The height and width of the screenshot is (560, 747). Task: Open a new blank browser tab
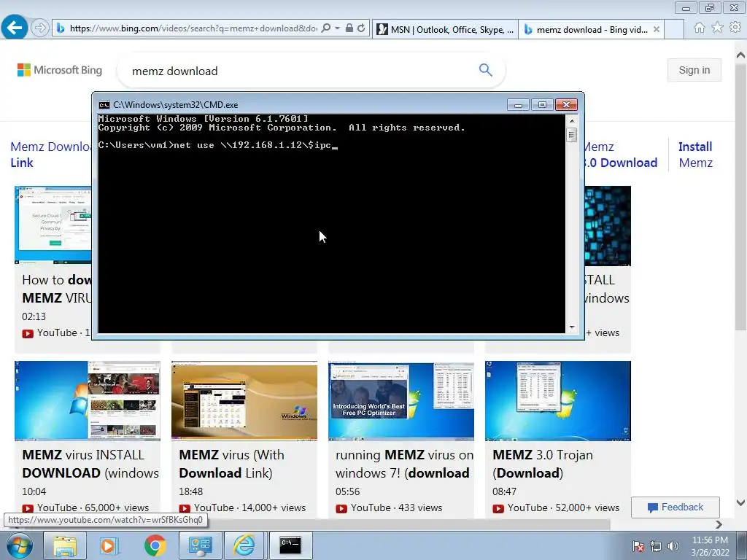tap(673, 29)
